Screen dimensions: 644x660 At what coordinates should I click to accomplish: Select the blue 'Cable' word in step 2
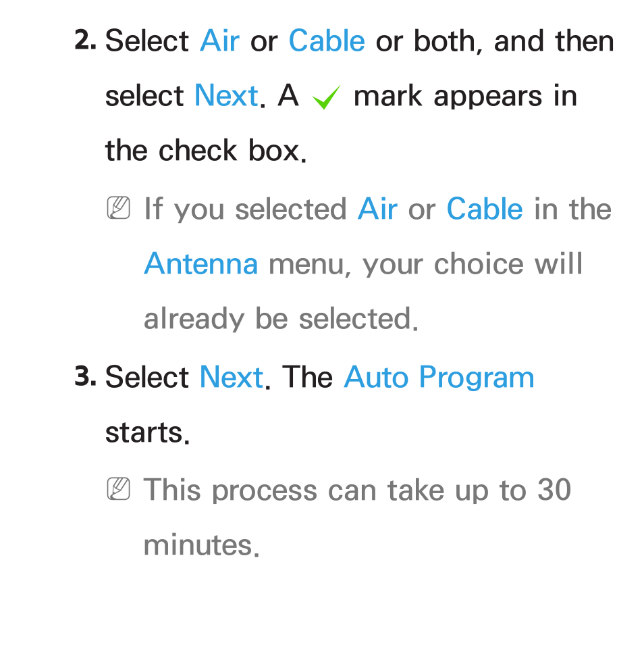(x=327, y=41)
